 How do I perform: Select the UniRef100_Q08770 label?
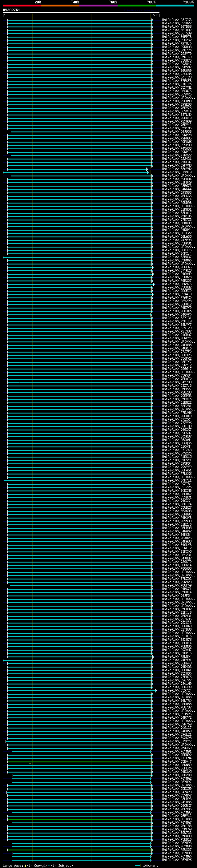point(177,50)
